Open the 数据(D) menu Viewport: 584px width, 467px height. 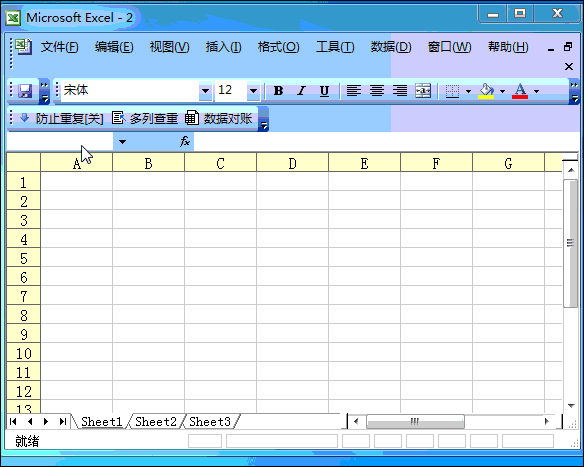coord(391,47)
